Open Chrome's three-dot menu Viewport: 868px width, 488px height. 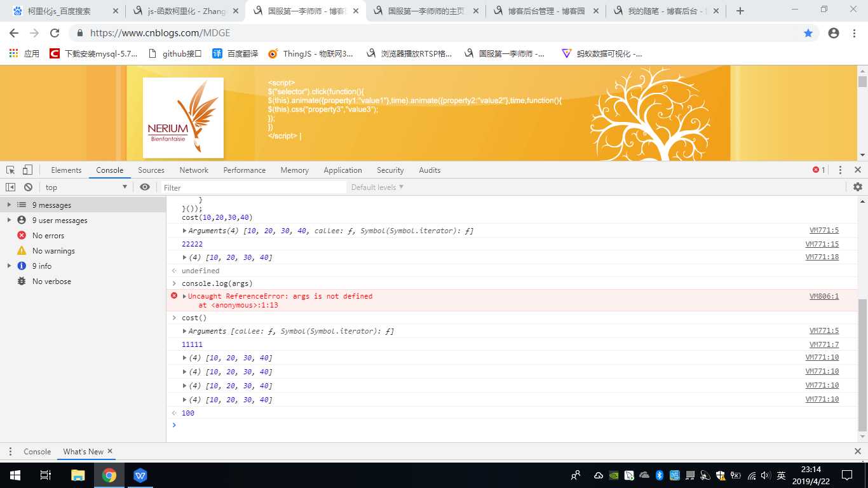tap(855, 33)
